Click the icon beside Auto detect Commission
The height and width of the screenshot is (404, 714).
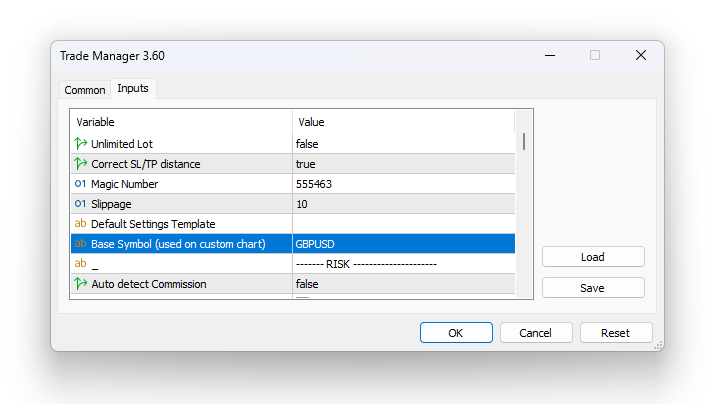point(80,284)
